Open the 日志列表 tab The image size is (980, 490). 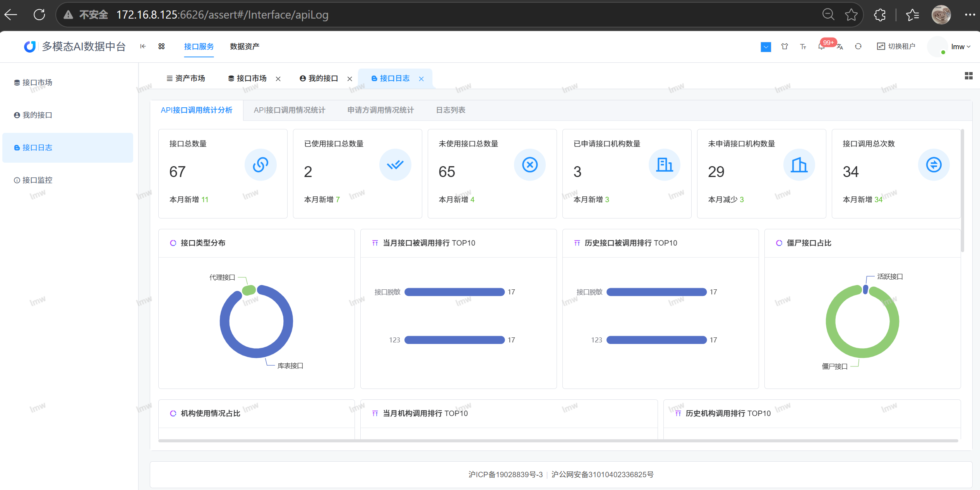pyautogui.click(x=451, y=110)
